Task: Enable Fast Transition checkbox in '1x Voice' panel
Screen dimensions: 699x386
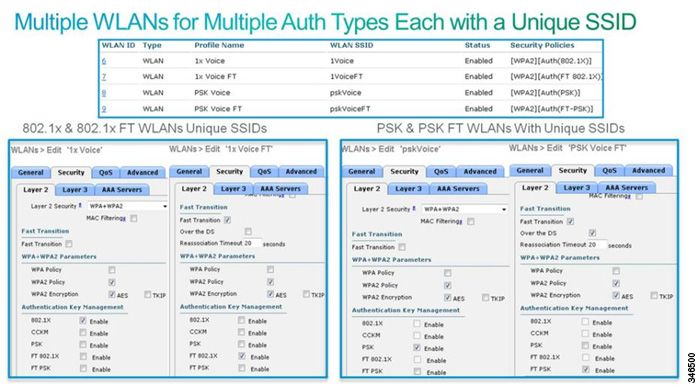Action: click(69, 244)
